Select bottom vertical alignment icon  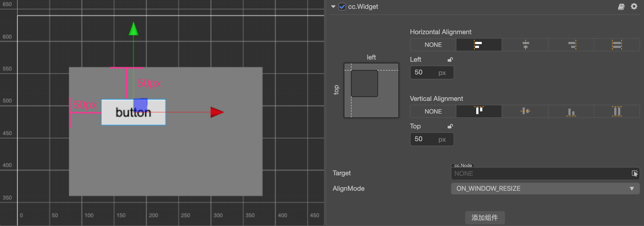(571, 111)
